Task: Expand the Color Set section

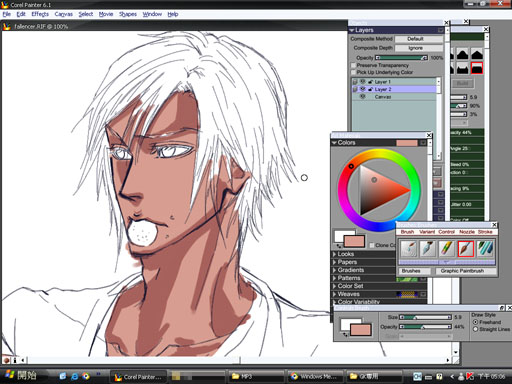Action: click(x=334, y=286)
